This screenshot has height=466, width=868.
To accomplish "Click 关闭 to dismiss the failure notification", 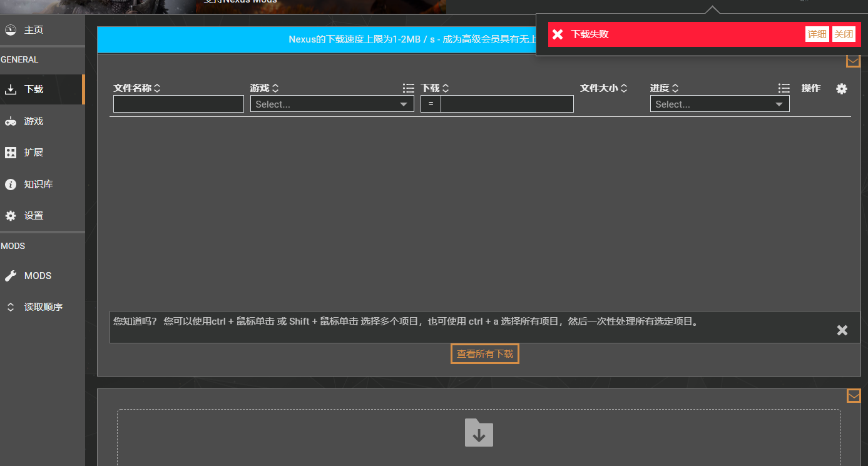I will (x=844, y=34).
